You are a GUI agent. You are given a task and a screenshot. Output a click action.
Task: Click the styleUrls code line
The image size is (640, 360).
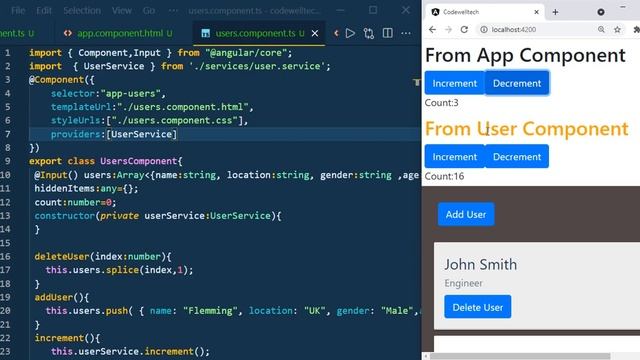(x=149, y=120)
